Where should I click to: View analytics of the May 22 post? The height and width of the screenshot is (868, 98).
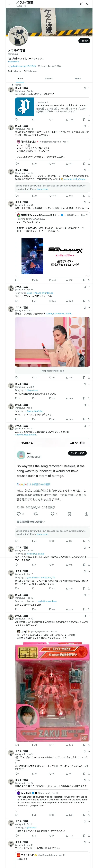pos(68,398)
